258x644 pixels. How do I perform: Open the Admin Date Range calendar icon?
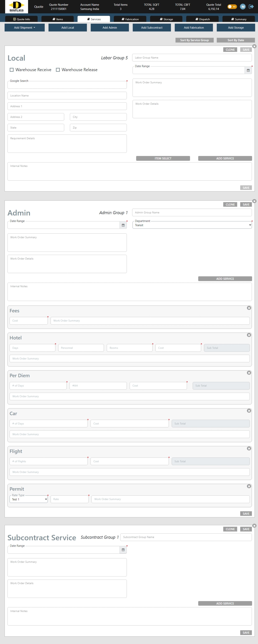[x=123, y=225]
